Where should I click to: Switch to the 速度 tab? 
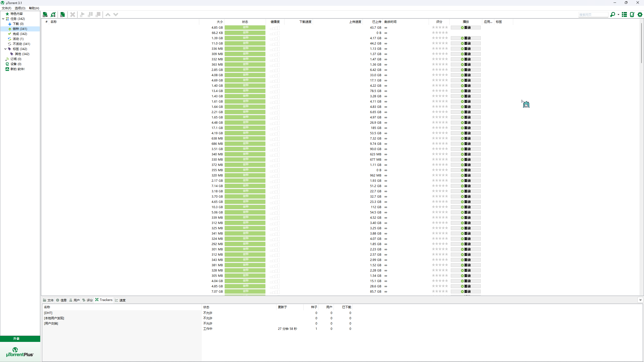(120, 300)
